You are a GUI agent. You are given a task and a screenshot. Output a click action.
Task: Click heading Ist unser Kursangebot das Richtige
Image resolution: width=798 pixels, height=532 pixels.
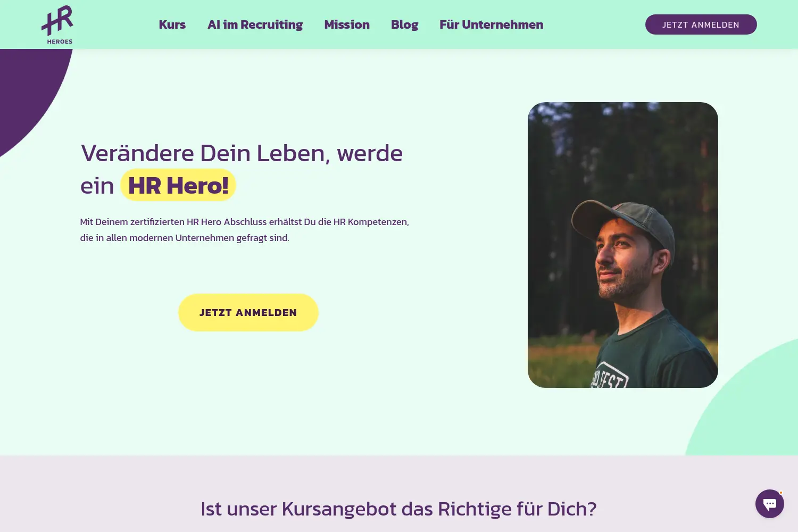tap(398, 509)
